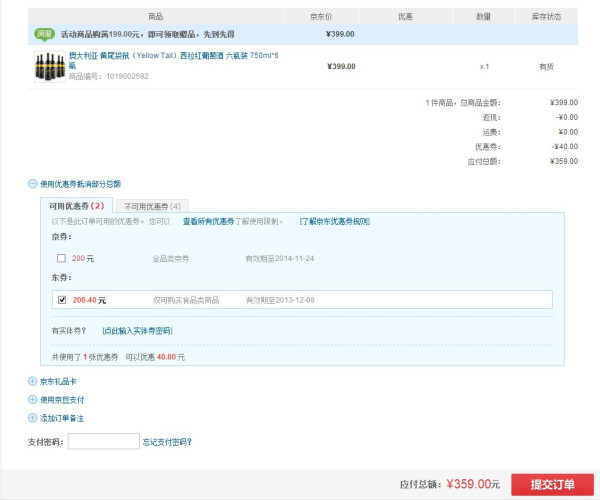Click the 忘记支付密码? link
The height and width of the screenshot is (500, 600).
click(167, 442)
